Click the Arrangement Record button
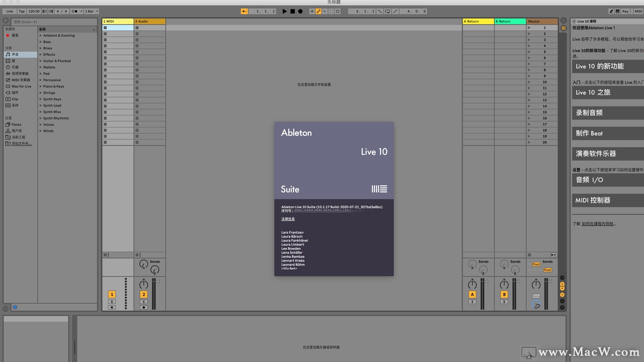The width and height of the screenshot is (644, 362). click(301, 11)
